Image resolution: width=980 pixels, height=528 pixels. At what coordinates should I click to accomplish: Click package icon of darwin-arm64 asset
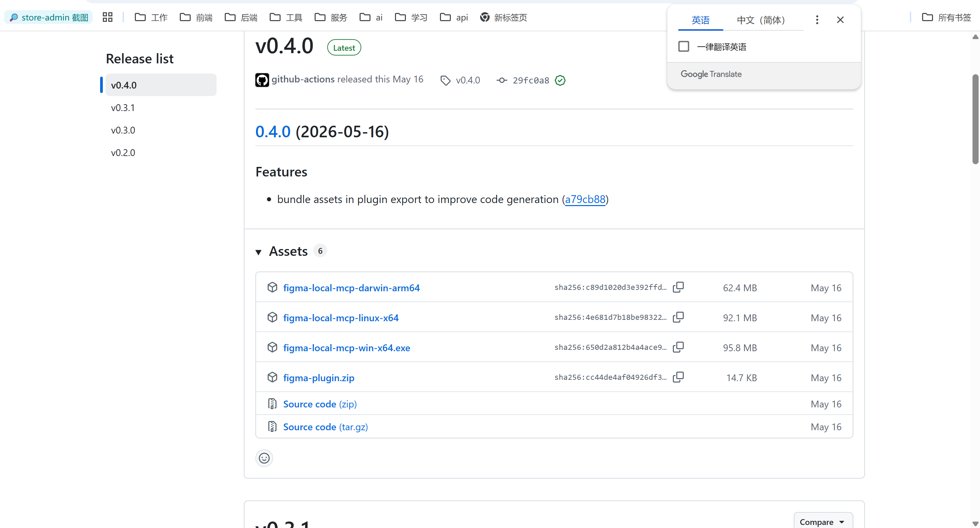272,287
